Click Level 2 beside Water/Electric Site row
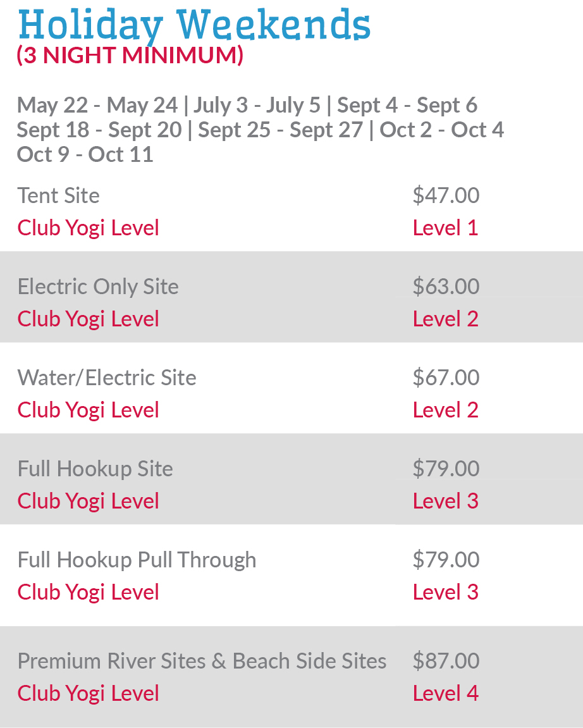The image size is (583, 728). [x=445, y=410]
